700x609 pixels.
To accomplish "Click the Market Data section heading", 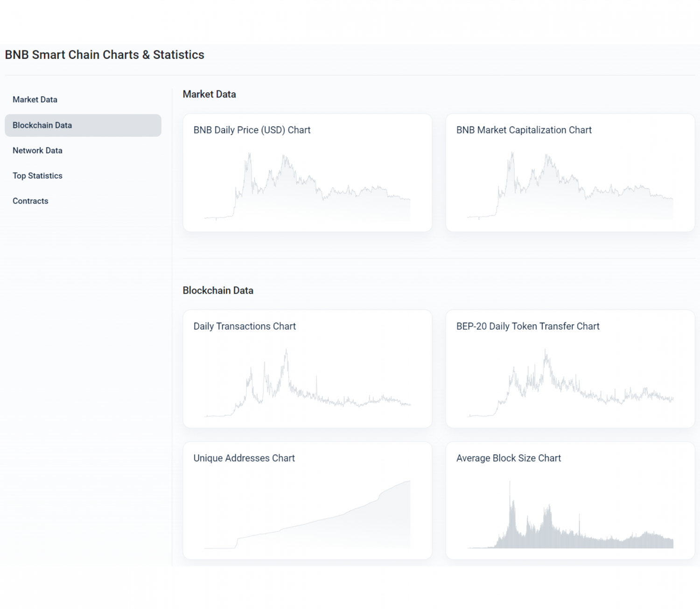I will pyautogui.click(x=209, y=94).
